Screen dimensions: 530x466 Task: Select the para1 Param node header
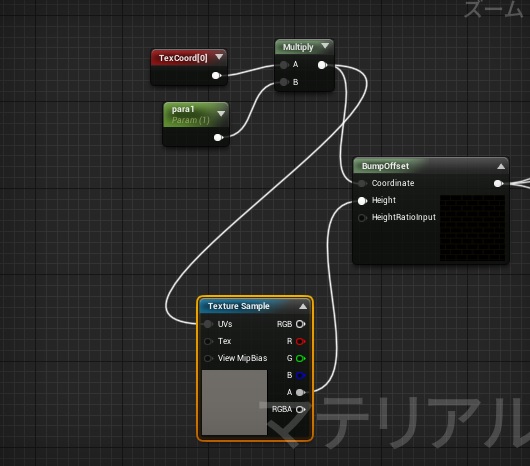click(x=196, y=115)
